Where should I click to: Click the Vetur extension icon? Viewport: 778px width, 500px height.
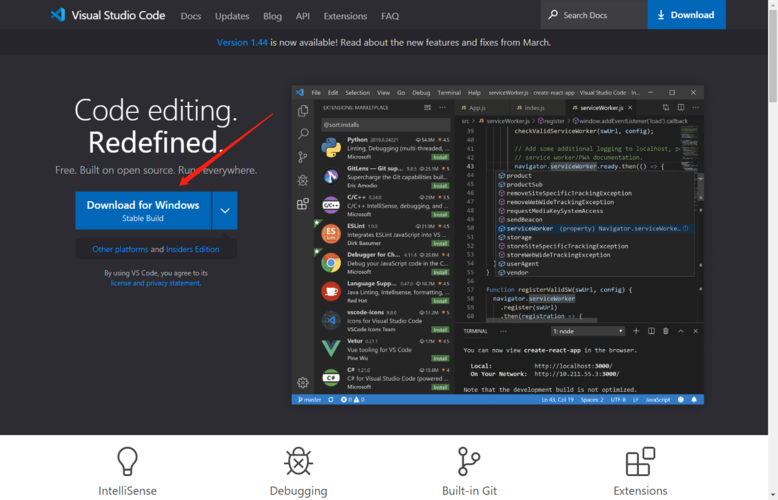(331, 350)
